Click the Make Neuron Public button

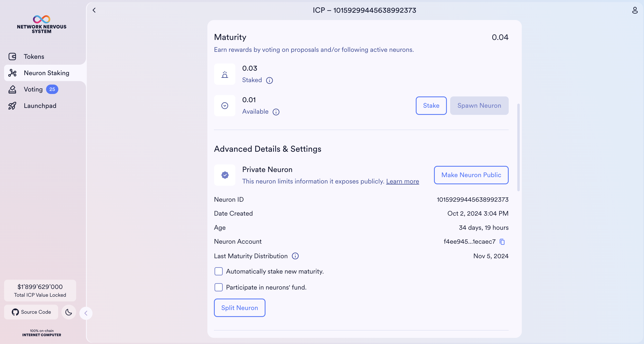[471, 175]
